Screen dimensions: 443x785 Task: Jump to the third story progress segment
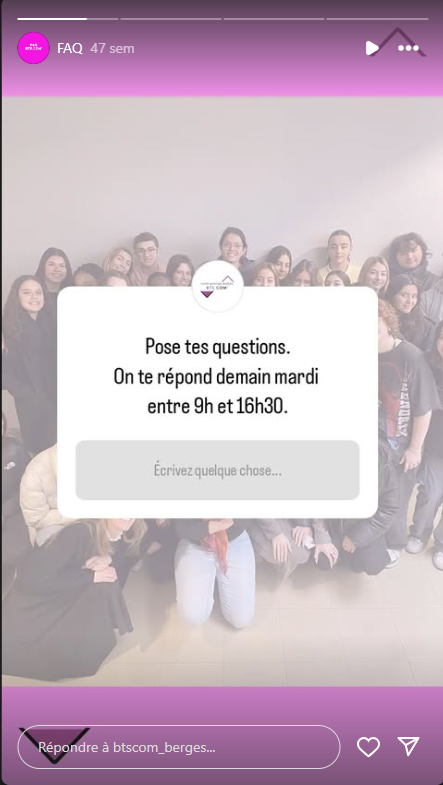click(274, 19)
